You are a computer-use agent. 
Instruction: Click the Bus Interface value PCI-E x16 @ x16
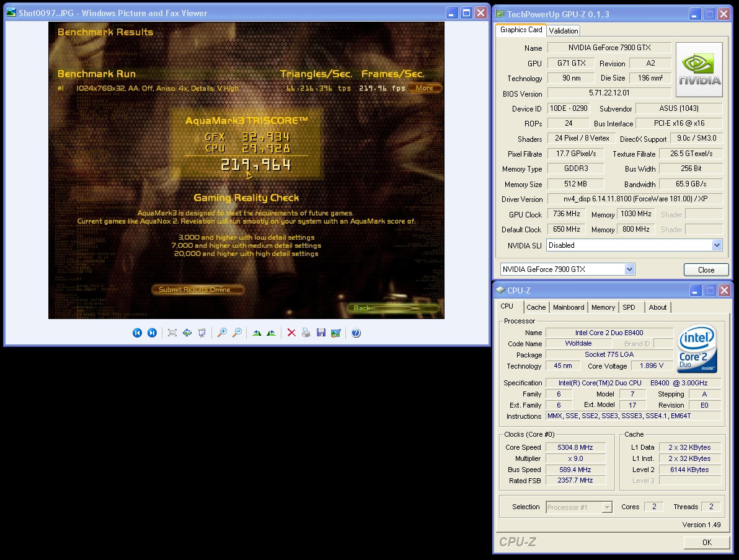(679, 123)
